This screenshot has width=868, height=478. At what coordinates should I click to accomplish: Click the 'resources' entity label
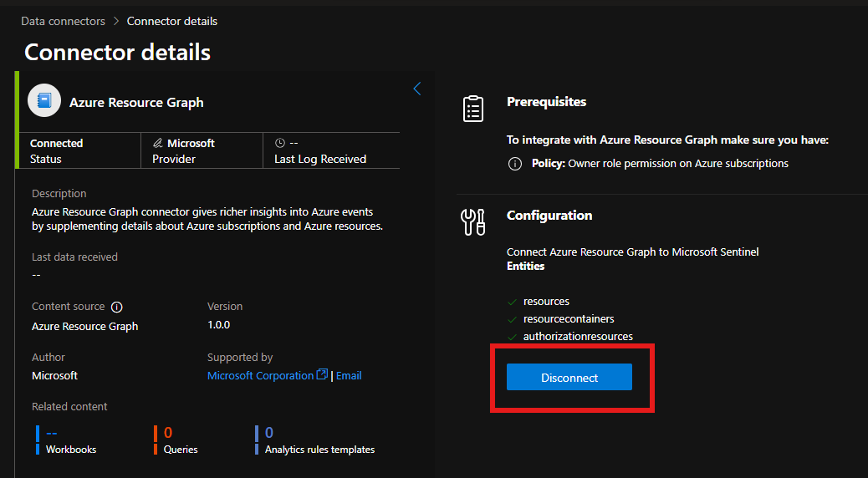[x=546, y=302]
